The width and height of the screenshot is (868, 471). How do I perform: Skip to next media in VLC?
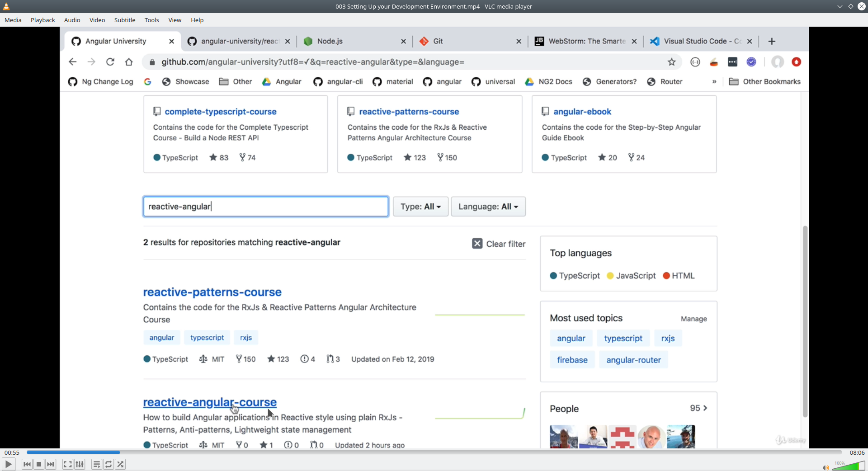tap(51, 464)
